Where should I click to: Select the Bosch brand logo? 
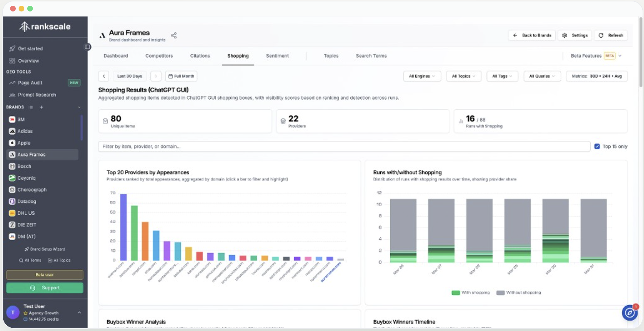pyautogui.click(x=12, y=166)
